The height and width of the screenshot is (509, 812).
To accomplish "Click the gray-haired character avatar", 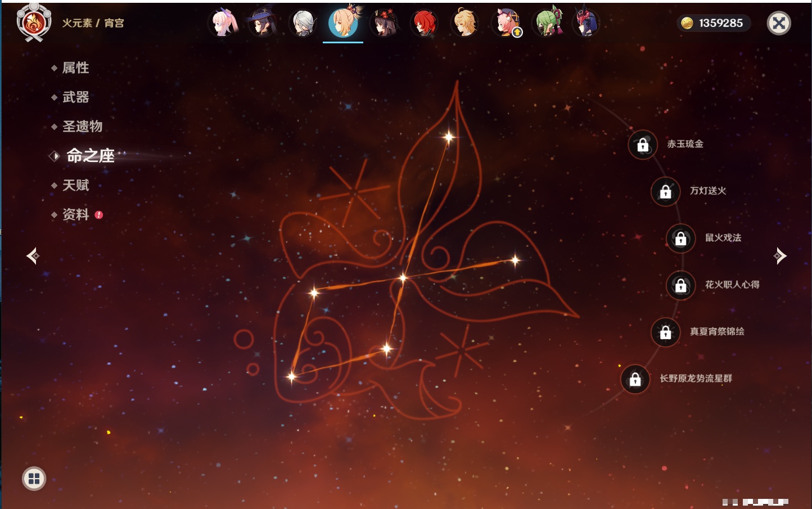I will click(x=303, y=24).
